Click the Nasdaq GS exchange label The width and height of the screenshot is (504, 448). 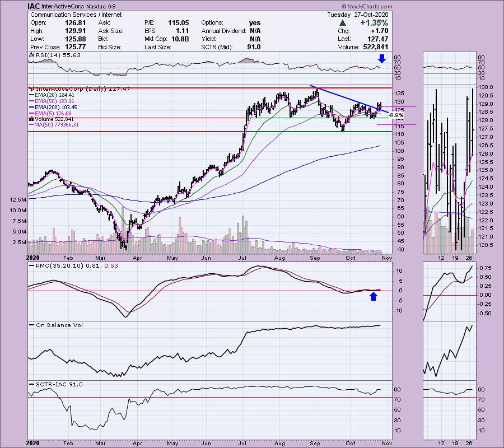click(101, 6)
